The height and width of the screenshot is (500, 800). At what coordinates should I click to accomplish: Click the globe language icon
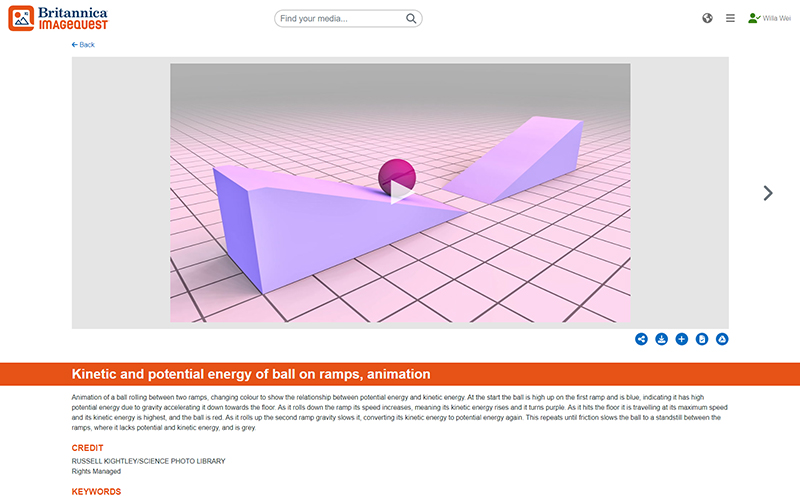(707, 18)
